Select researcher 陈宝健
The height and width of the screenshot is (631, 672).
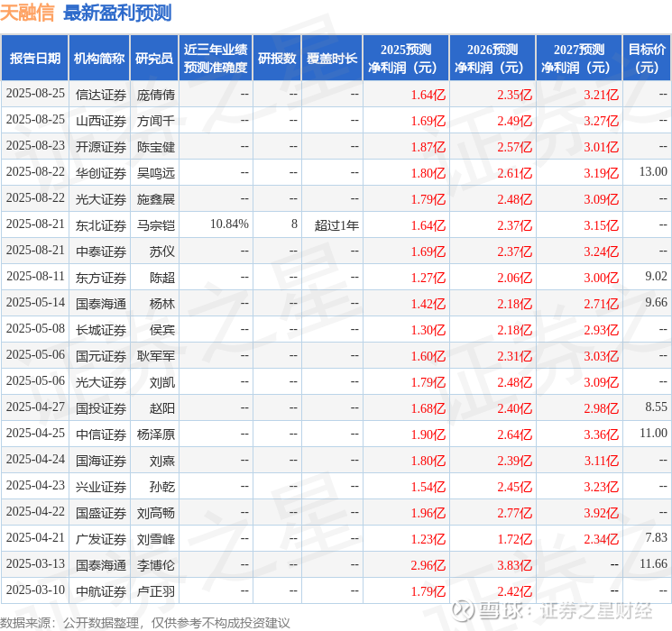[x=155, y=147]
